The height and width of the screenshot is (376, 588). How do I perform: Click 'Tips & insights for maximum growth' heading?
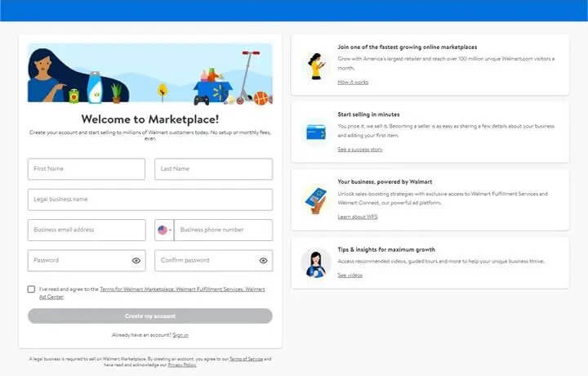[x=386, y=249]
